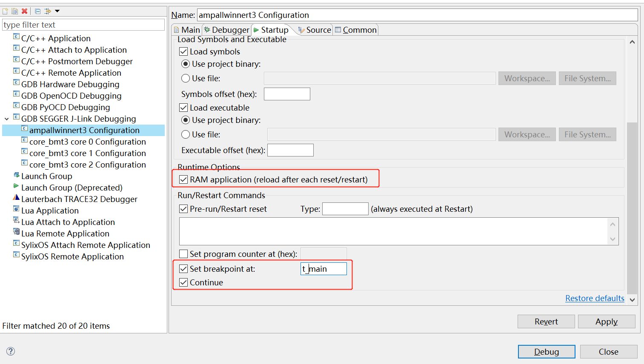This screenshot has width=644, height=364.
Task: Toggle Set breakpoint at checkbox
Action: click(x=183, y=269)
